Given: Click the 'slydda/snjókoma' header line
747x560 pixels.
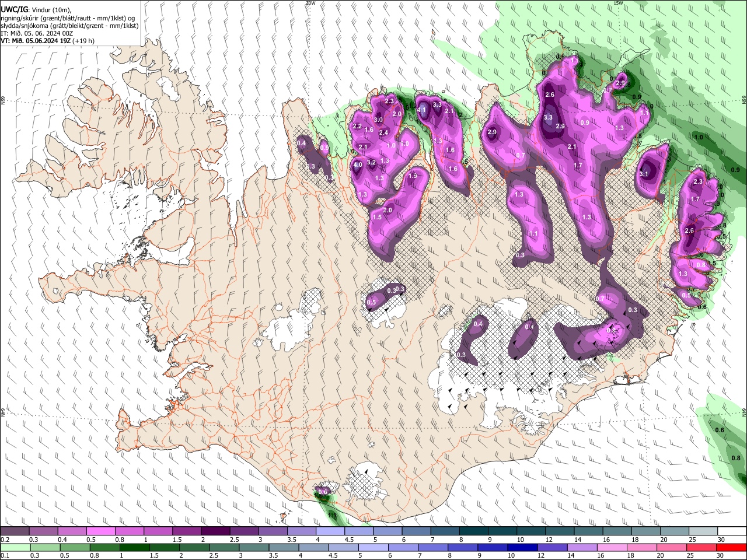Looking at the screenshot, I should (x=69, y=26).
